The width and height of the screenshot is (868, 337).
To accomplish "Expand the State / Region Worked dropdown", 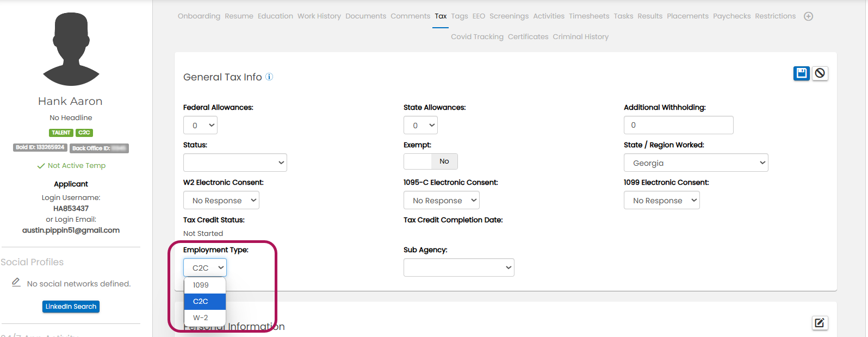I will 696,163.
